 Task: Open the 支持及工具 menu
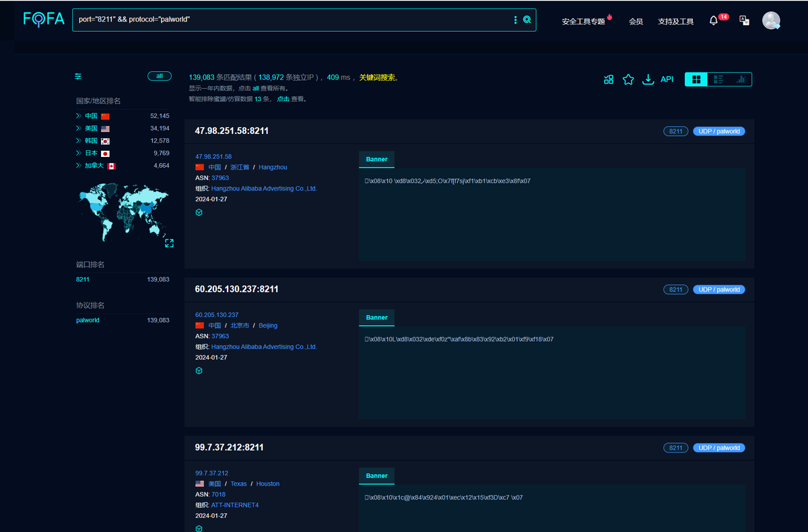pos(675,22)
